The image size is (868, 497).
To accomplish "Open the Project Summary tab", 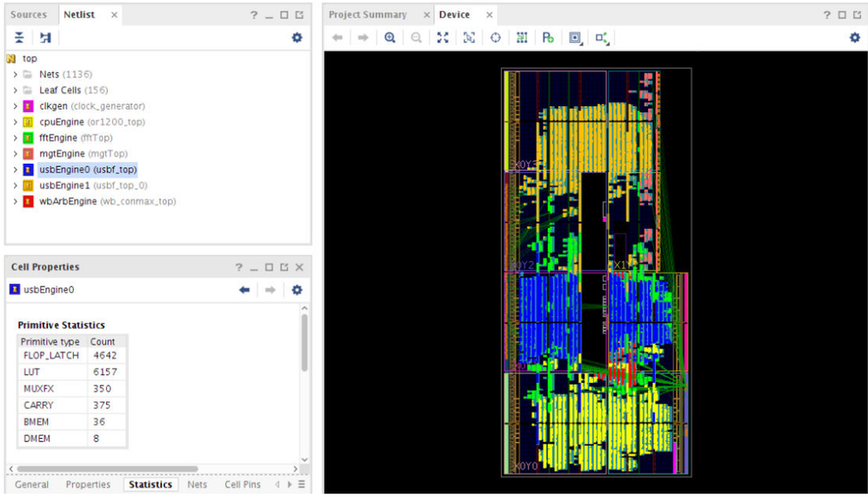I will 367,15.
